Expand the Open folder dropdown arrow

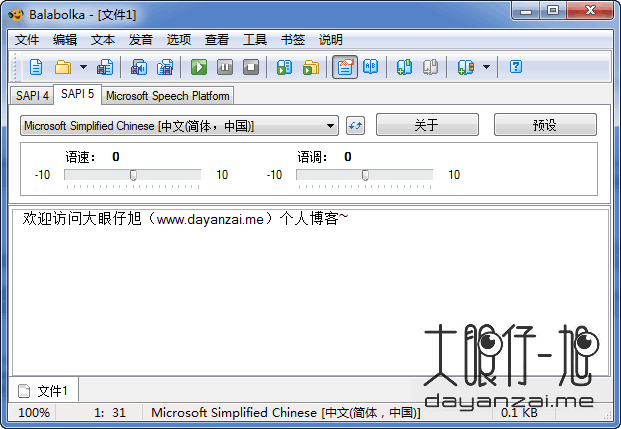point(83,67)
